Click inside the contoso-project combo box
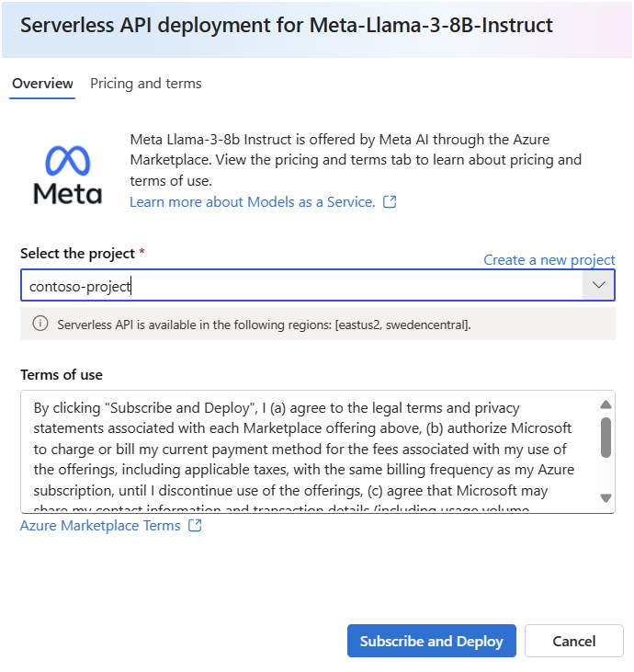 (x=301, y=285)
